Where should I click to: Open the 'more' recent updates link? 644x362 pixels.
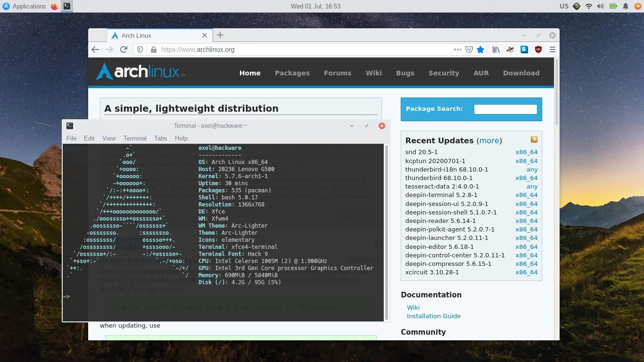(x=489, y=140)
